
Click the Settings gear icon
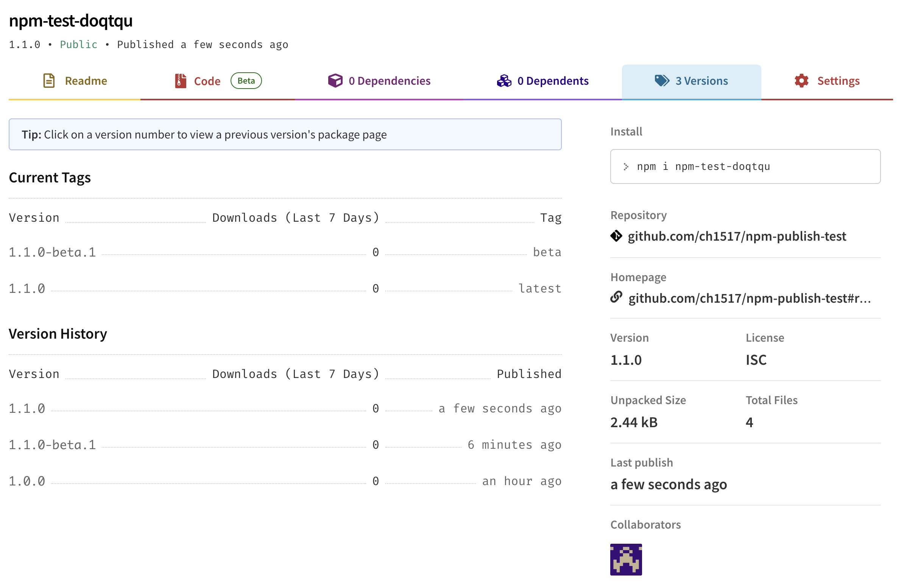click(x=801, y=81)
